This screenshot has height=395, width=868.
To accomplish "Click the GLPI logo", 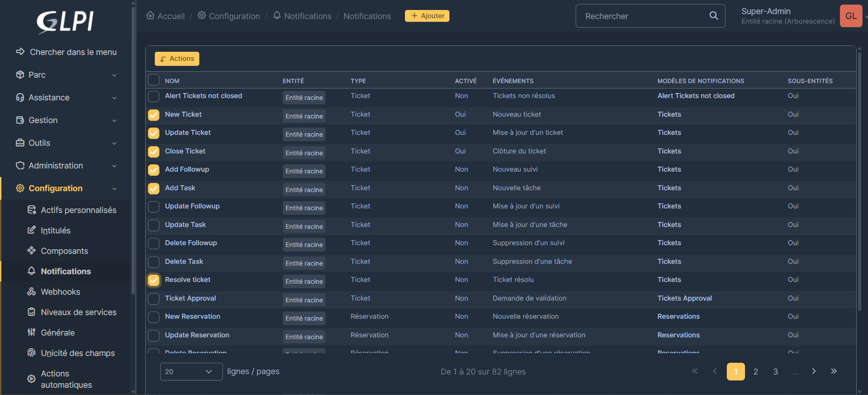I will point(65,21).
